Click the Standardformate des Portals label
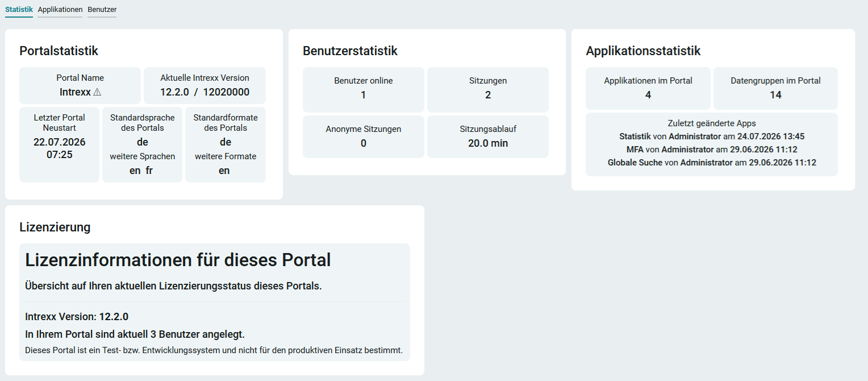This screenshot has height=381, width=868. tap(226, 123)
